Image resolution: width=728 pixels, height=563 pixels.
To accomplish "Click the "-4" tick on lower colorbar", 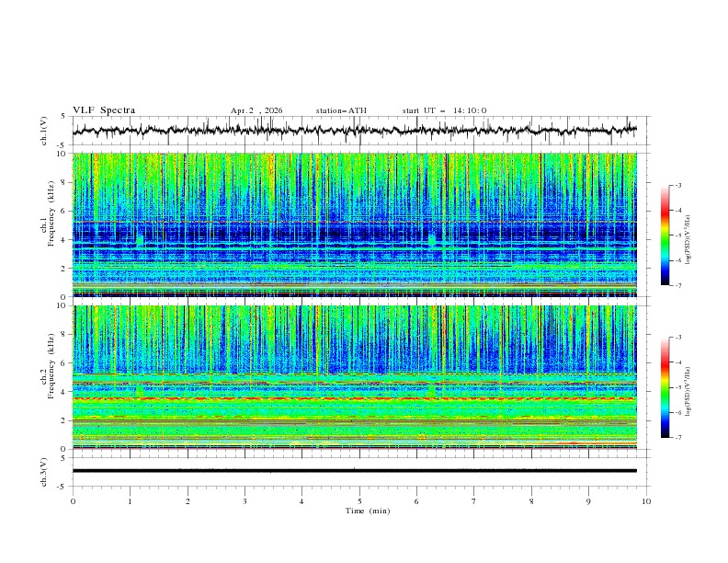I will click(677, 362).
